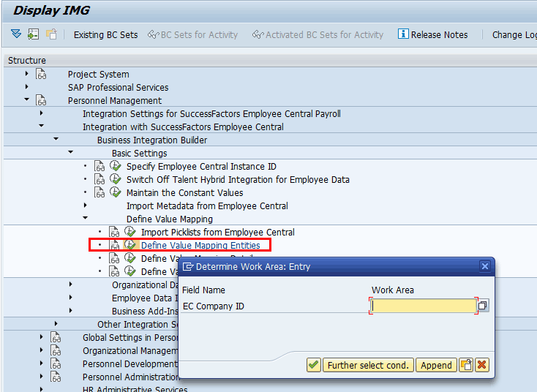The height and width of the screenshot is (392, 537).
Task: Close the Determine Work Area dialog
Action: (x=484, y=266)
